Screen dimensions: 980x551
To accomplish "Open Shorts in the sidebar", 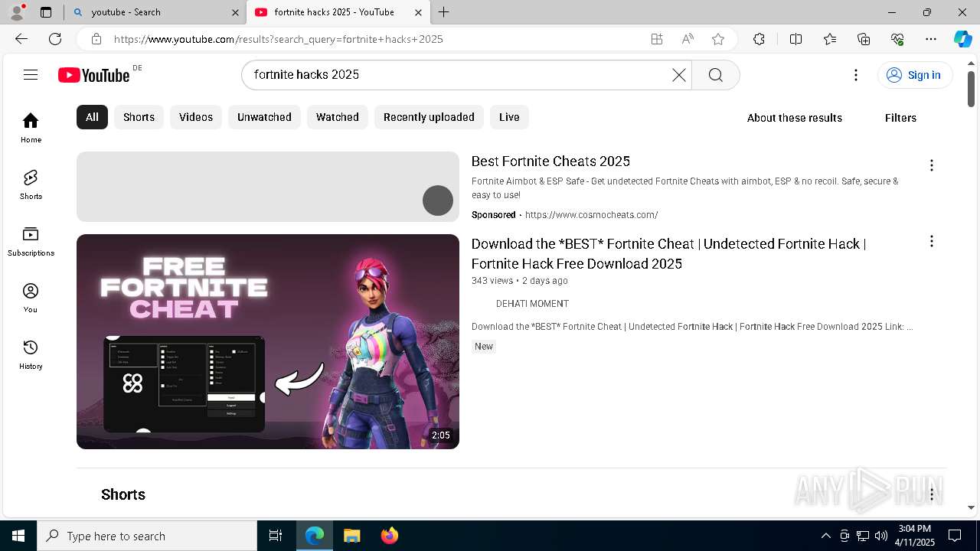I will pos(31,184).
